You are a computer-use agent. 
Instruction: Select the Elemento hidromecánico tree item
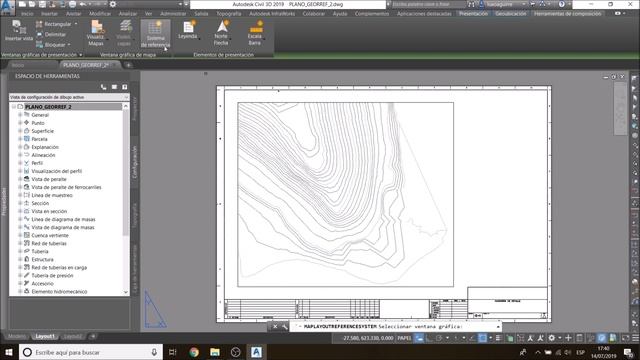(x=59, y=291)
